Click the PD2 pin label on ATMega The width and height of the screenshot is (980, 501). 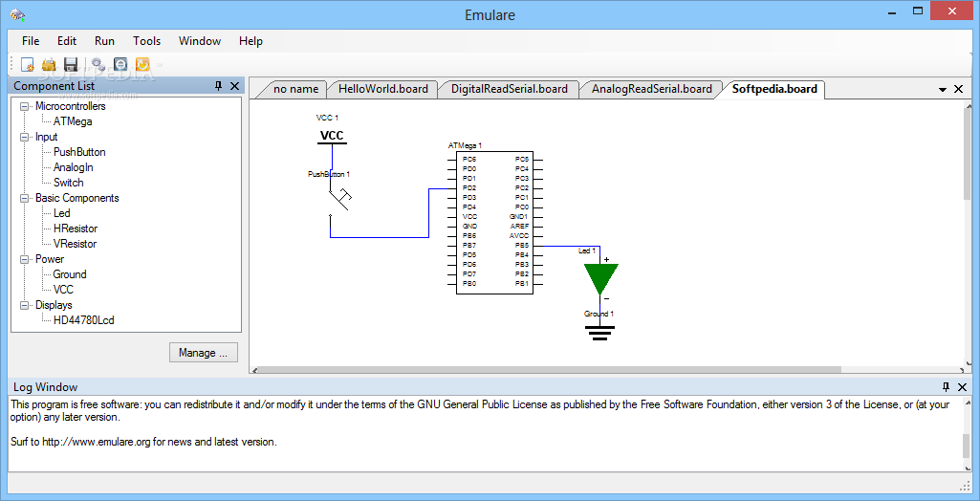(469, 188)
